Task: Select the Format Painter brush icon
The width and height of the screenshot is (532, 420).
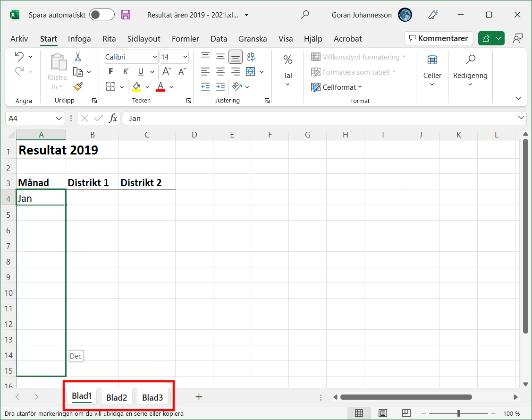Action: tap(78, 86)
